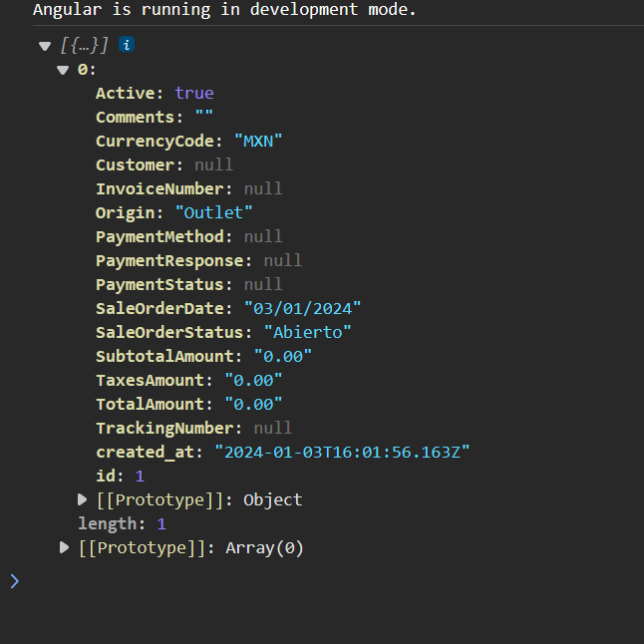Click the blue info icon beside array

[127, 45]
